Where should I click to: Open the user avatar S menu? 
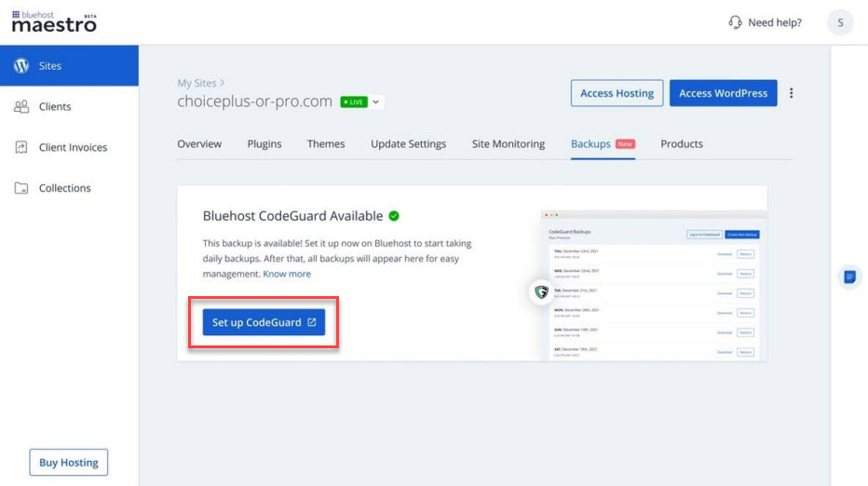coord(840,22)
